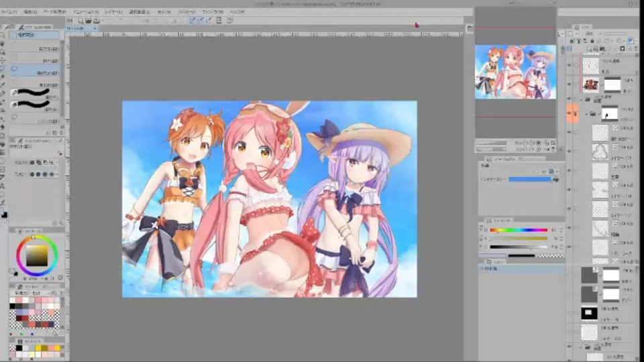Click the Save icon in command bar
The height and width of the screenshot is (362, 644).
97,21
